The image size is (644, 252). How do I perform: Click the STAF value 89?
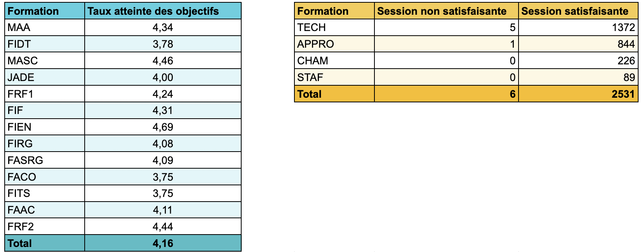[x=578, y=78]
